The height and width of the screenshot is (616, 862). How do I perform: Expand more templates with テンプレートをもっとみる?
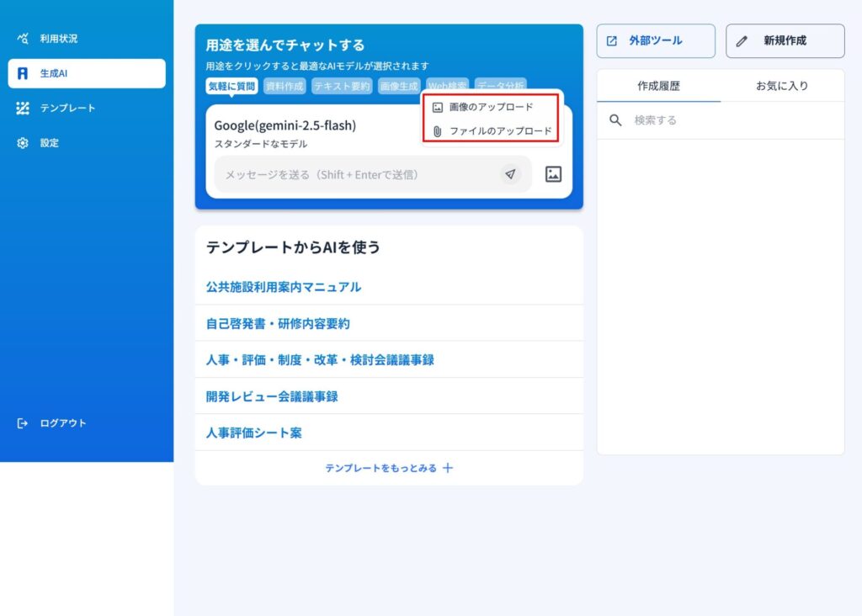(389, 468)
